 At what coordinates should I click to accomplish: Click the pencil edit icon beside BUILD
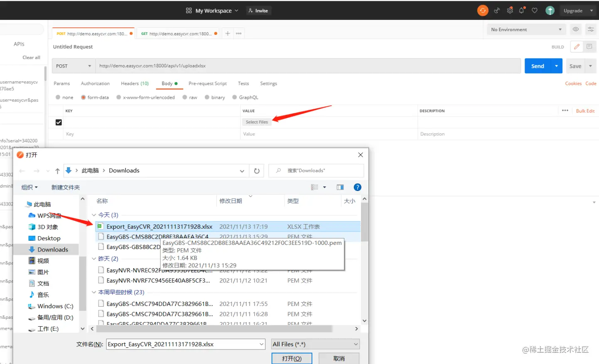(x=577, y=47)
